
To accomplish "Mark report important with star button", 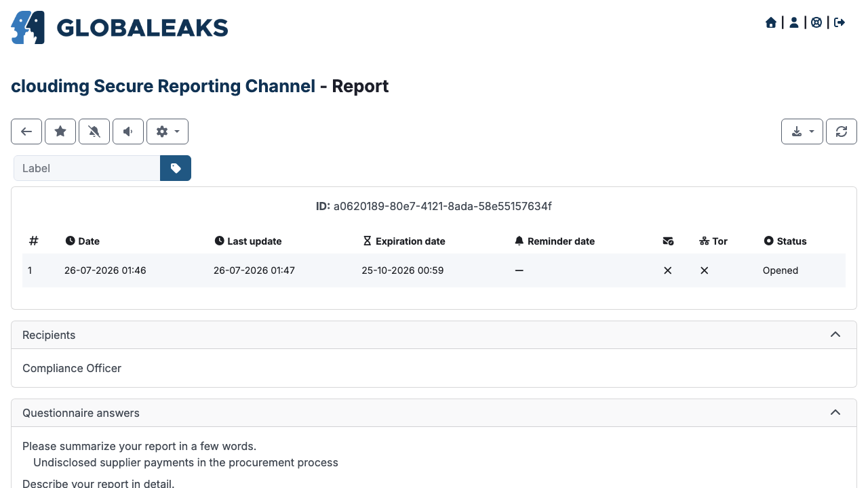I will point(60,131).
